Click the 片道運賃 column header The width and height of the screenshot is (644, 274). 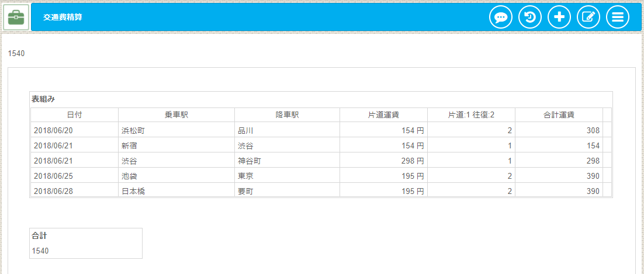pos(383,115)
